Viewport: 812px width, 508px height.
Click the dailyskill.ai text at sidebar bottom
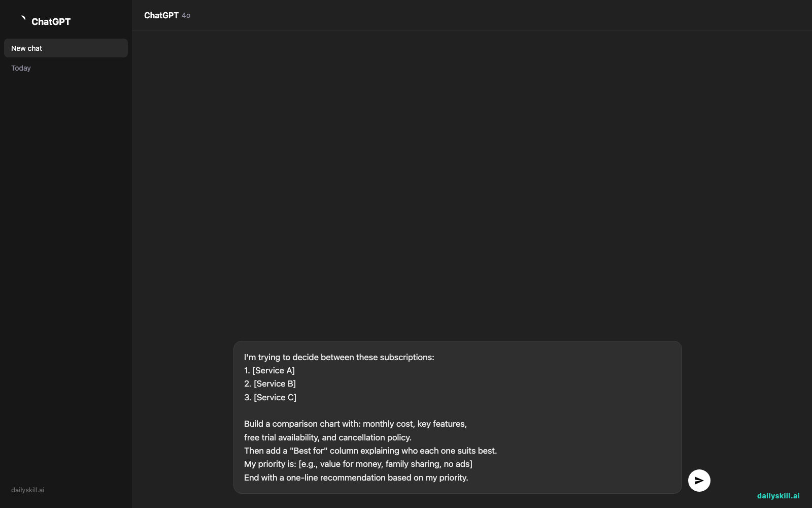28,490
